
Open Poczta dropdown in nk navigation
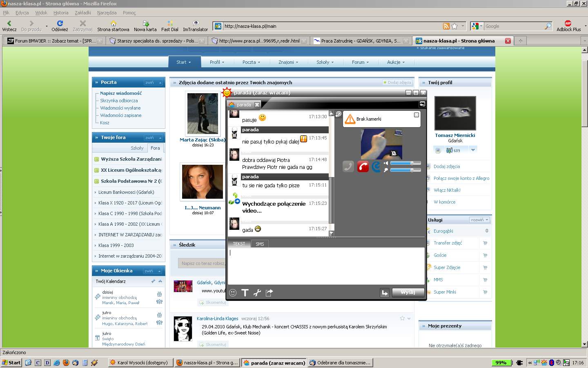[251, 62]
